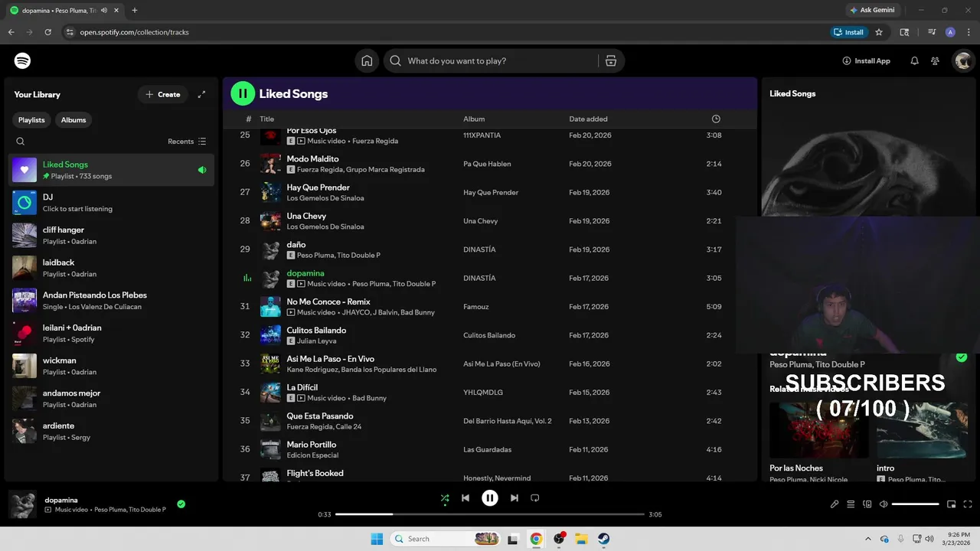Open the miniplayer
980x551 pixels.
click(952, 504)
